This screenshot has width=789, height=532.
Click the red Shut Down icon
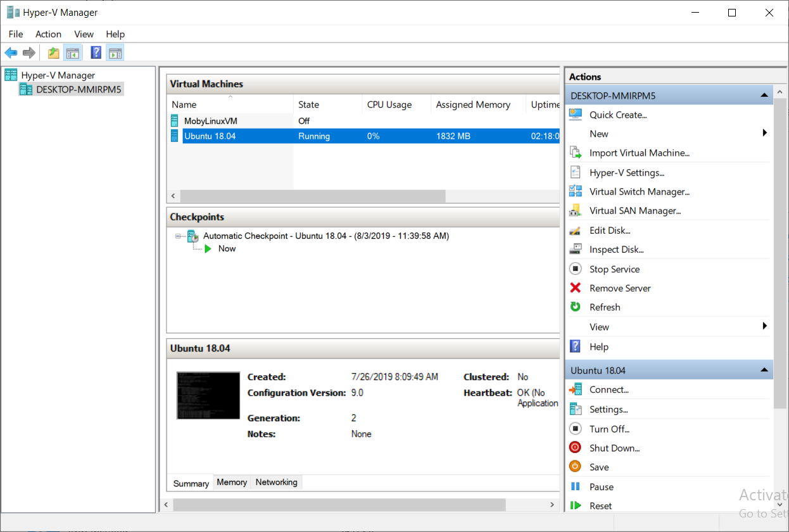576,448
